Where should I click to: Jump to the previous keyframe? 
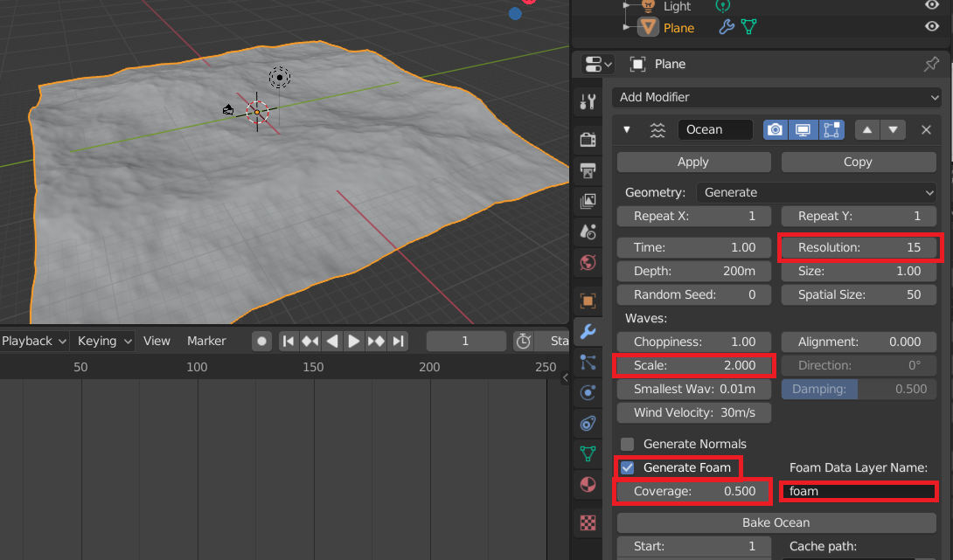(310, 342)
